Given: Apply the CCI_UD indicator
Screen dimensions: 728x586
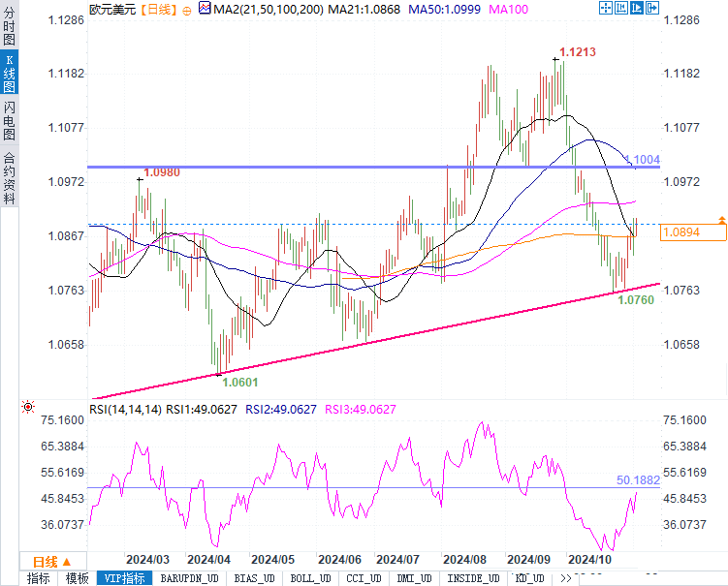Looking at the screenshot, I should tap(364, 578).
